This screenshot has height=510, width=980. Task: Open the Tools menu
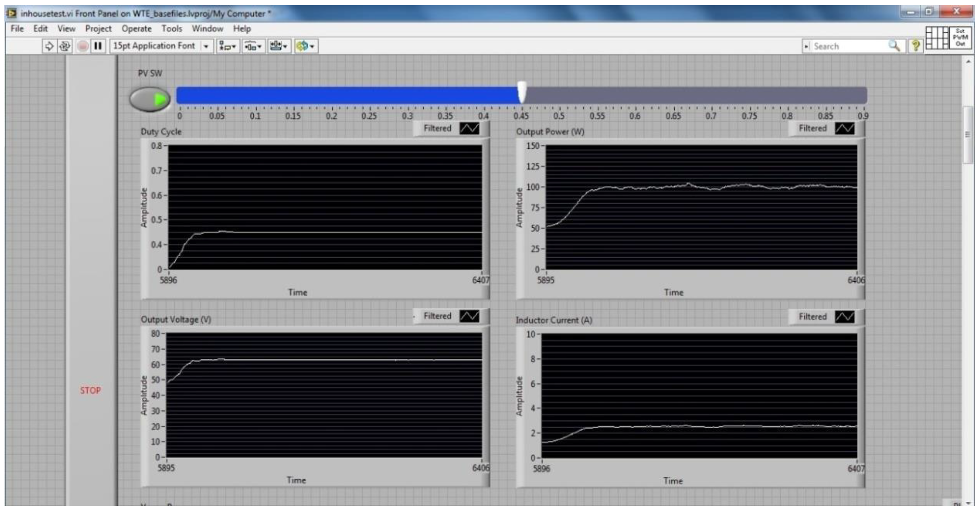click(172, 28)
